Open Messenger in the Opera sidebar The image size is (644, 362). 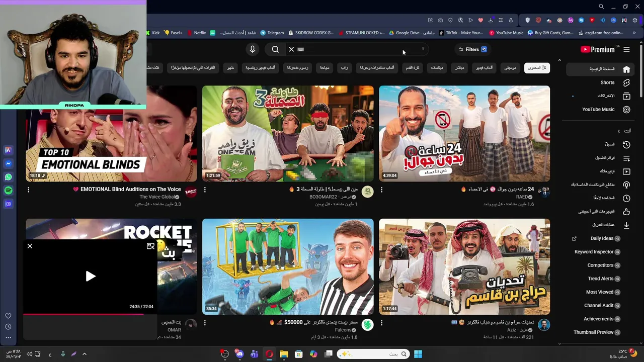pos(8,163)
